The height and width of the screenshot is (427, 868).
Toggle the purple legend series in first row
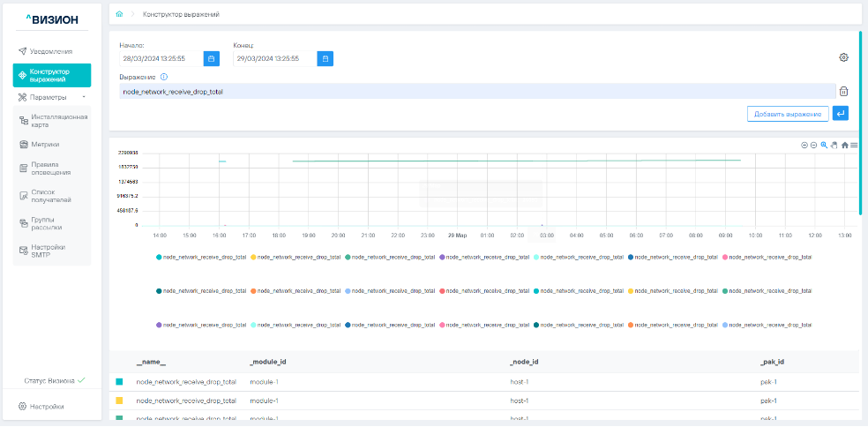tap(442, 257)
